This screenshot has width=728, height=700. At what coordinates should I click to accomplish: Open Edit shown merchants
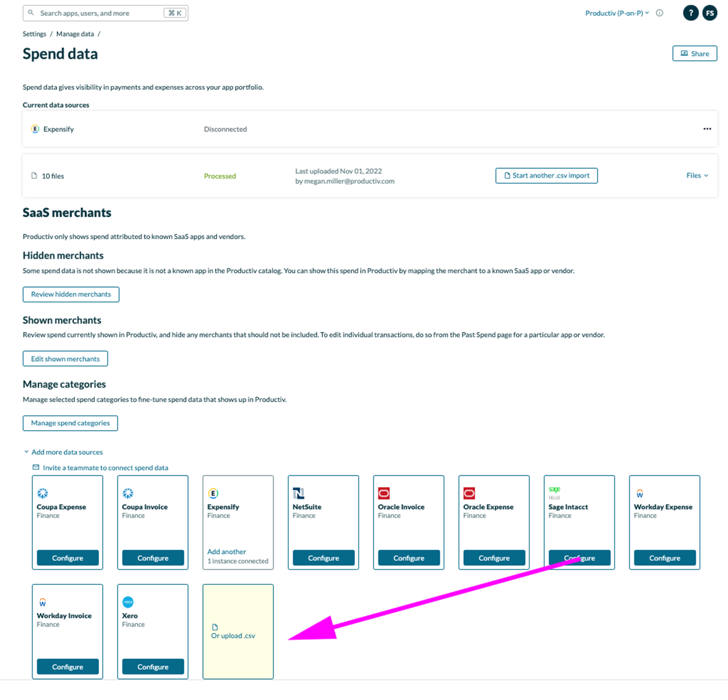[x=66, y=359]
